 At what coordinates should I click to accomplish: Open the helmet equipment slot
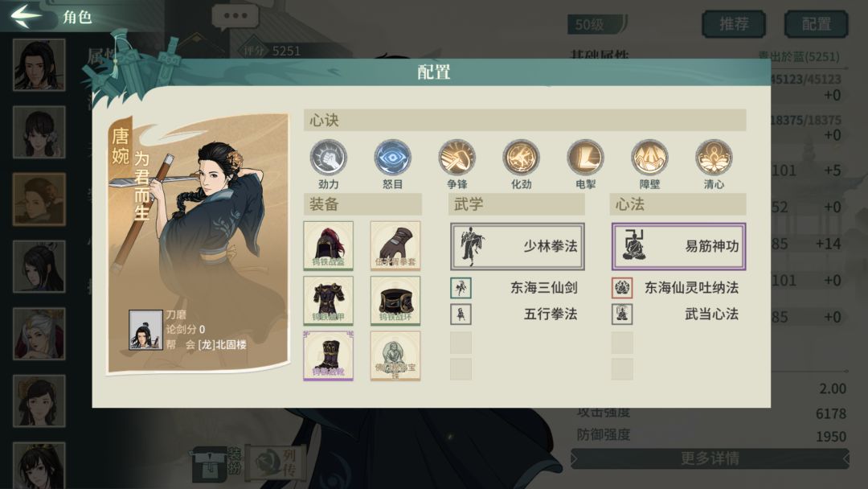tap(328, 245)
